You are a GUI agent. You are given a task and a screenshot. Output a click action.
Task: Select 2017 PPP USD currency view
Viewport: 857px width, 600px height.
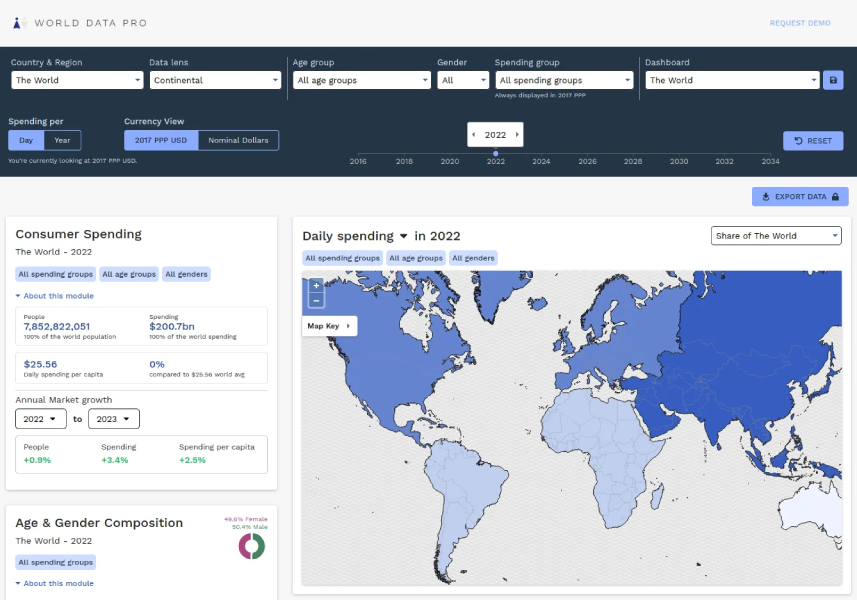pos(161,141)
